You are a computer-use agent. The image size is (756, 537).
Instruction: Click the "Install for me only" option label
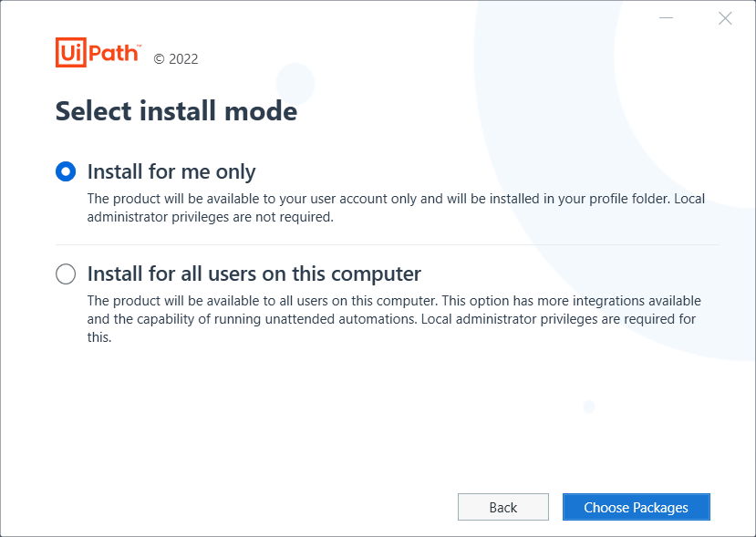[x=171, y=170]
